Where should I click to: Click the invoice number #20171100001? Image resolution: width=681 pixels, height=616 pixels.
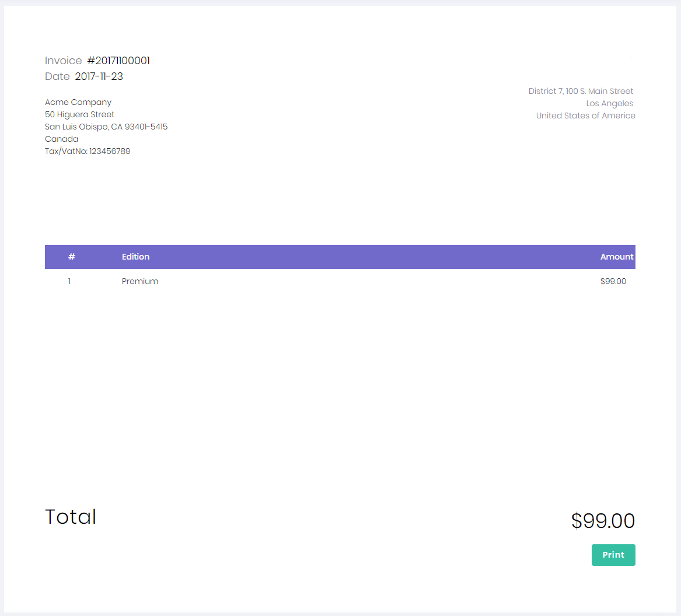tap(118, 61)
